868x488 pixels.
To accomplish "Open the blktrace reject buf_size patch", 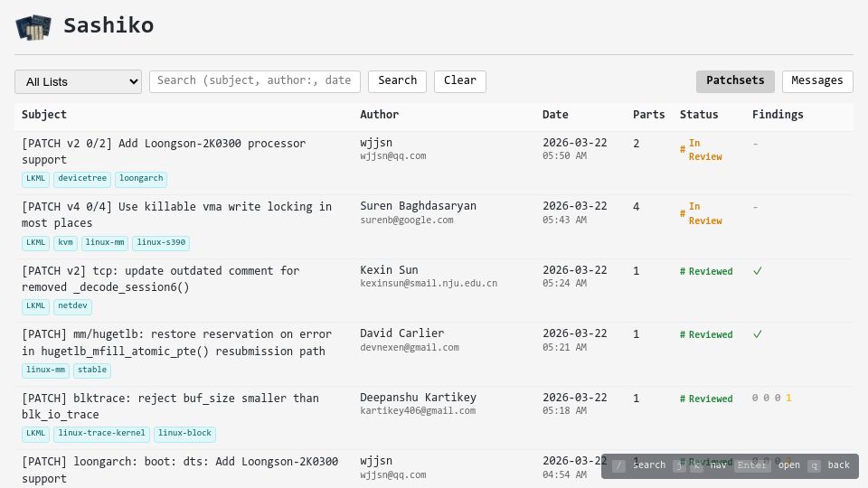I will tap(170, 406).
